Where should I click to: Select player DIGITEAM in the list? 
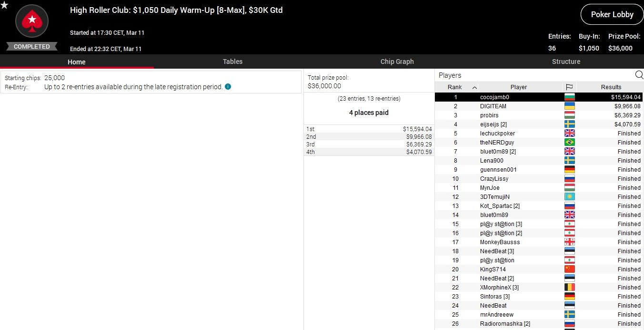(x=493, y=106)
